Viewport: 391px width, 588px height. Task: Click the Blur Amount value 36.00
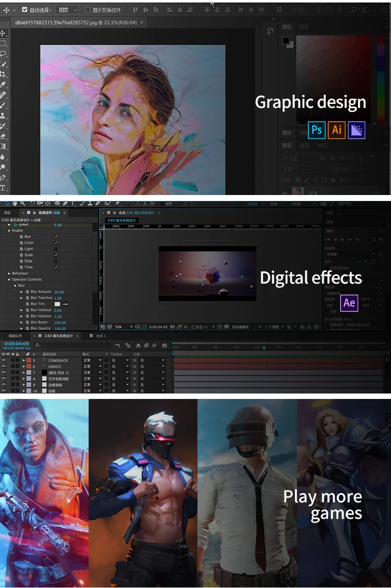[59, 292]
